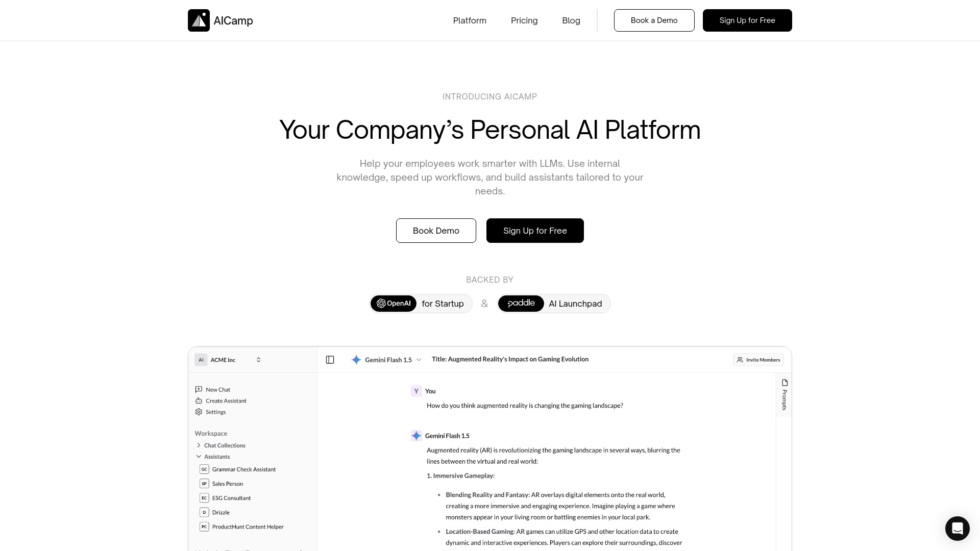980x551 pixels.
Task: Collapse the Assistants section in sidebar
Action: coord(198,456)
